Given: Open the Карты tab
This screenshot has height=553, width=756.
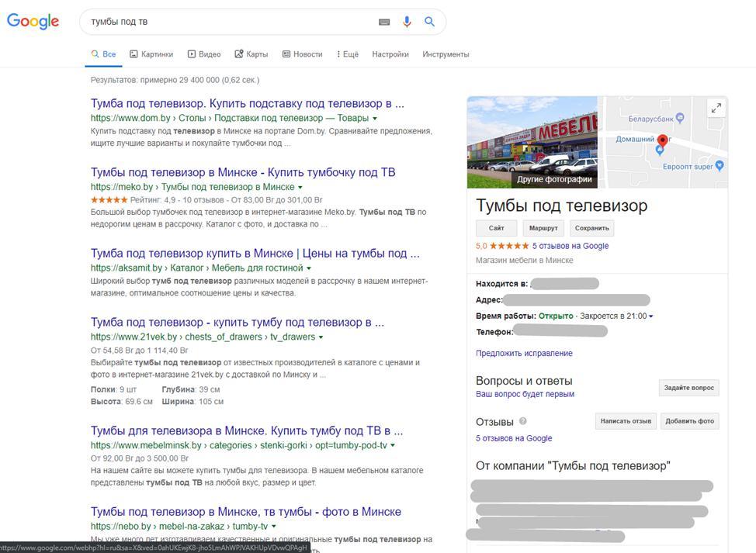Looking at the screenshot, I should click(251, 54).
